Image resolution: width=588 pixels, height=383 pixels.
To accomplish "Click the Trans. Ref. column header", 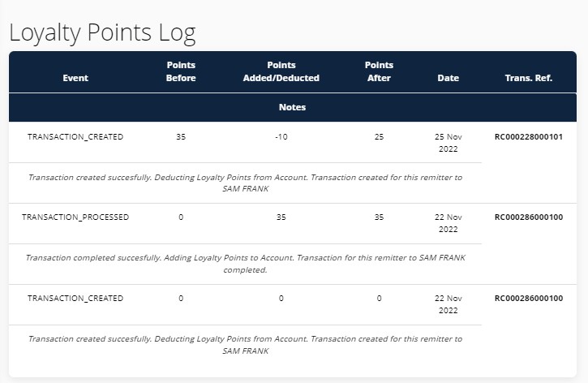I will [x=528, y=78].
